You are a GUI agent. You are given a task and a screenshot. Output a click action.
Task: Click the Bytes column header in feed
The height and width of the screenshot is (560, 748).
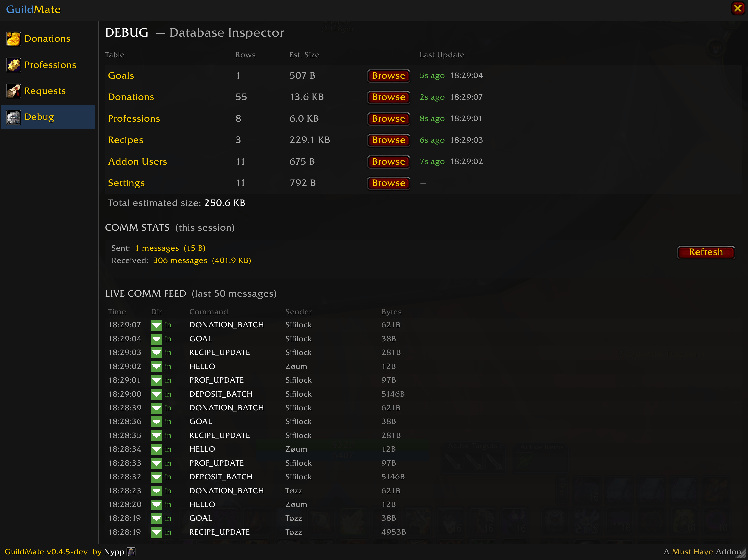(x=391, y=312)
